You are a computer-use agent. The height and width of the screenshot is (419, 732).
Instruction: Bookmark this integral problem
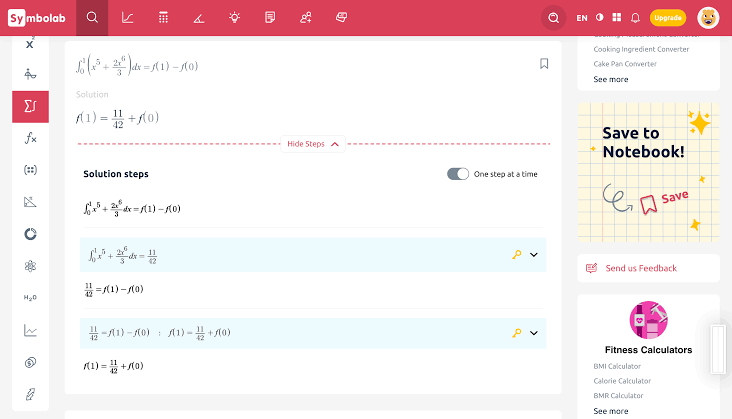[544, 63]
